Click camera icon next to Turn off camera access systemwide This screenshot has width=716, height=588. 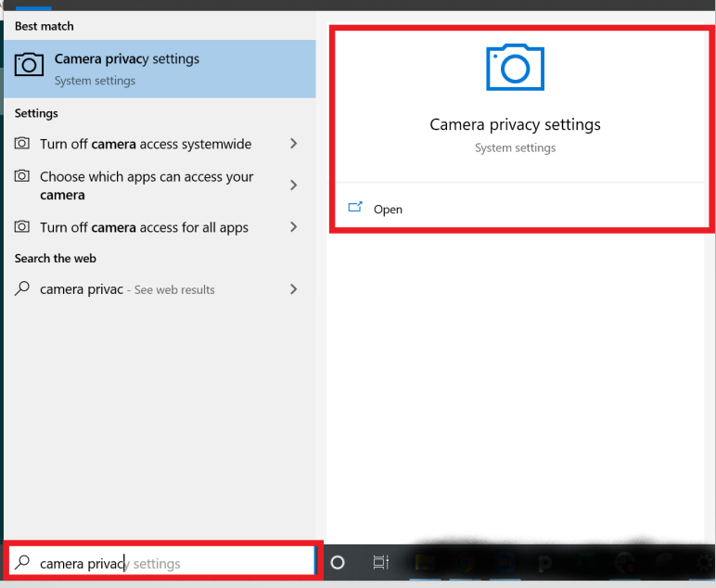[x=22, y=143]
